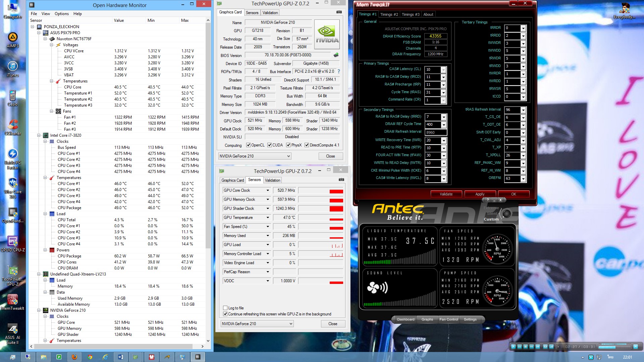Click the Bus Interface question mark
This screenshot has width=644, height=362.
tap(339, 71)
